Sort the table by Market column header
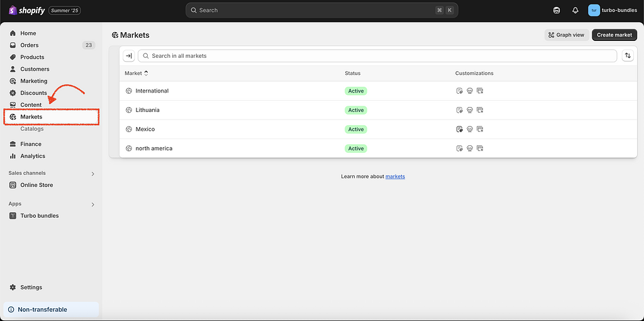 tap(136, 73)
